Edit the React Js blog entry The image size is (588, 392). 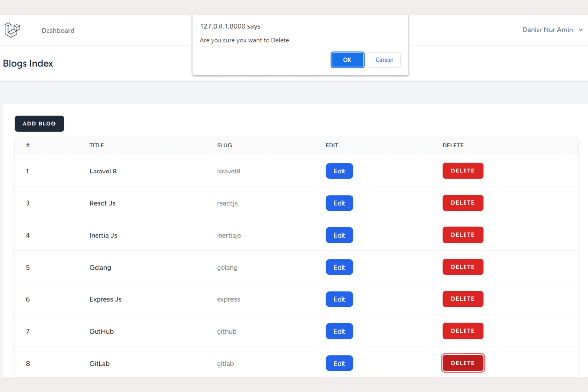[339, 203]
